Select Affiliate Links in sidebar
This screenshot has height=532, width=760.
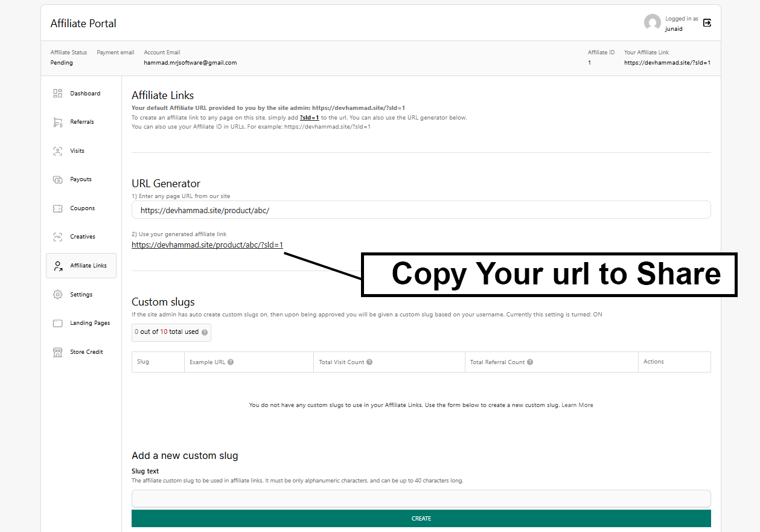pos(88,266)
